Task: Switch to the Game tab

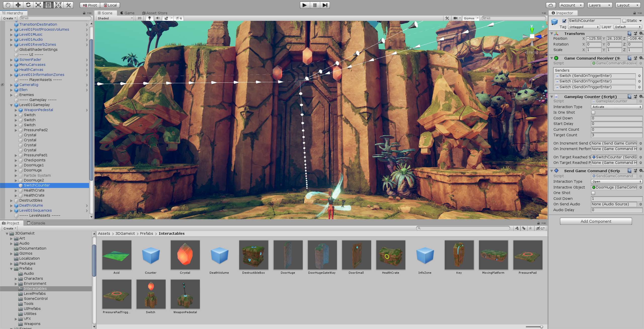Action: click(x=127, y=13)
